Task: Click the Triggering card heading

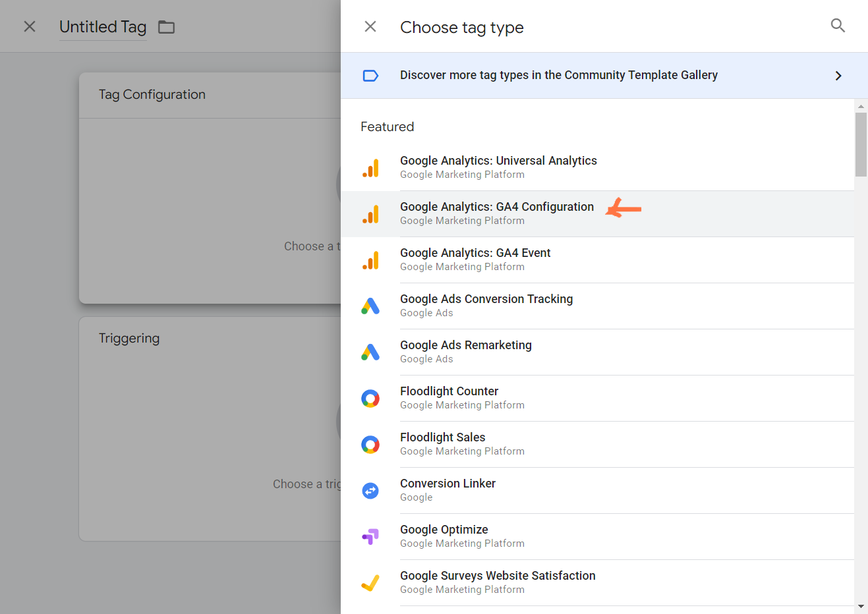Action: point(129,339)
